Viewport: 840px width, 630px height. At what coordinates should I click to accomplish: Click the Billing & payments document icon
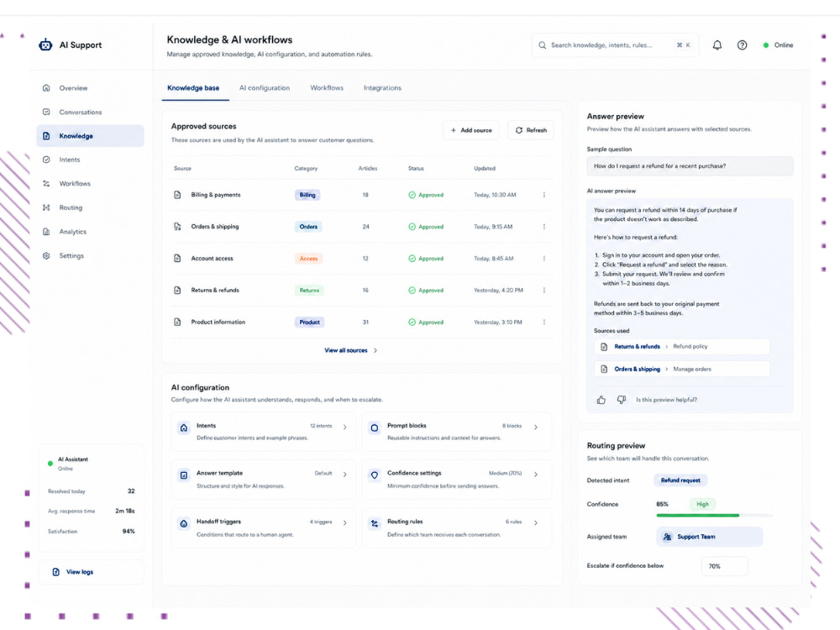pyautogui.click(x=177, y=195)
